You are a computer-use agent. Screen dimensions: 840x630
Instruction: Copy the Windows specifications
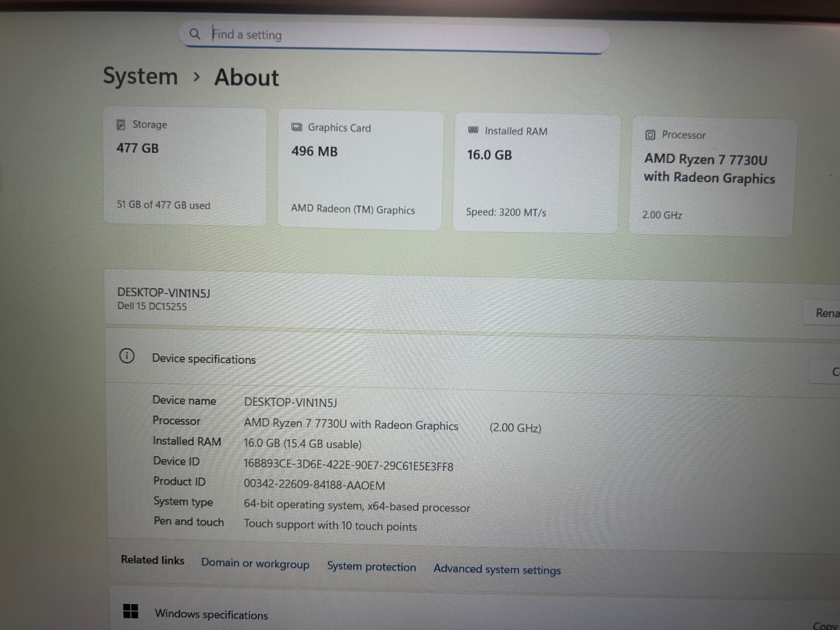pyautogui.click(x=825, y=625)
